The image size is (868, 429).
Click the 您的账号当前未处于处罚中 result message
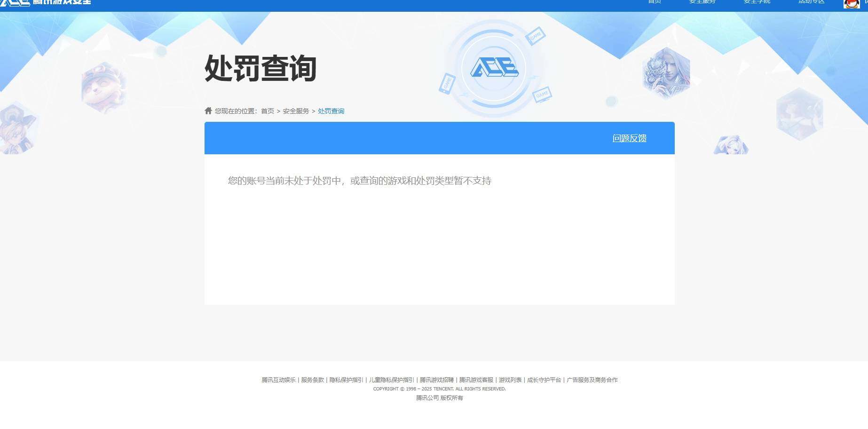click(x=360, y=181)
